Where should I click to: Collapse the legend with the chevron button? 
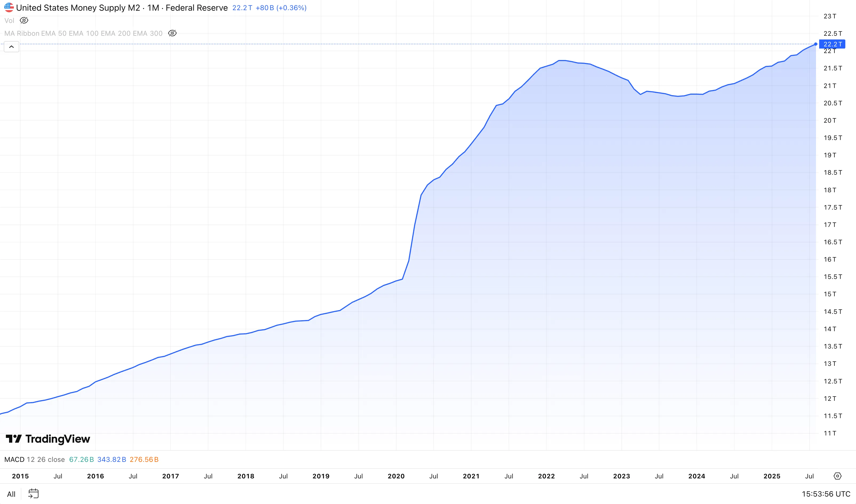point(11,46)
